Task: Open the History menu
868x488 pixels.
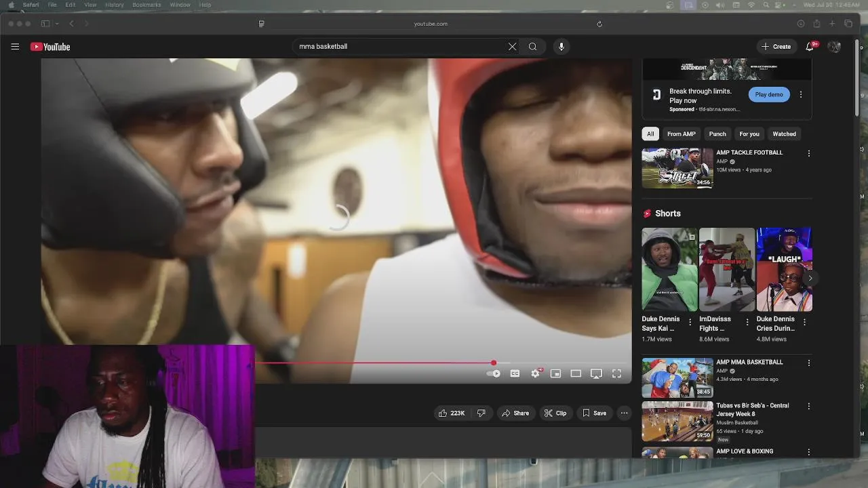Action: click(115, 5)
